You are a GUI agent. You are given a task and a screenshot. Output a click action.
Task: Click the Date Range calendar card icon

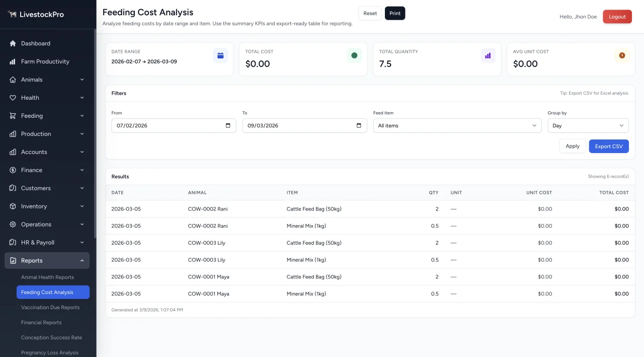(220, 55)
